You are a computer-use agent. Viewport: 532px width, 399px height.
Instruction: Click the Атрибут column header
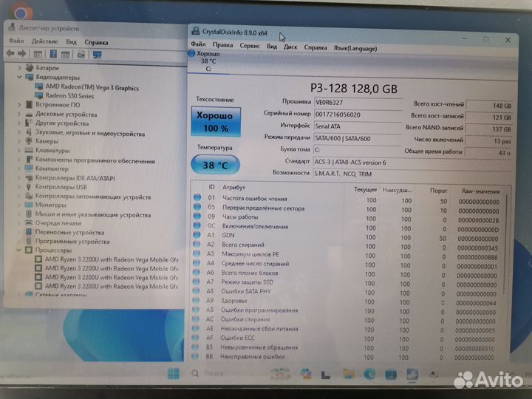(x=233, y=187)
